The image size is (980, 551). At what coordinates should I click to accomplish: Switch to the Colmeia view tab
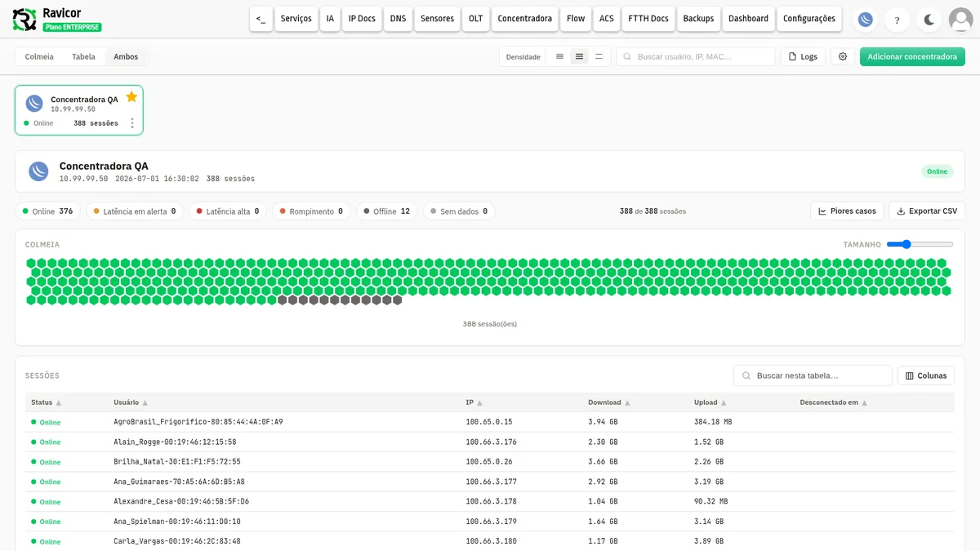39,57
